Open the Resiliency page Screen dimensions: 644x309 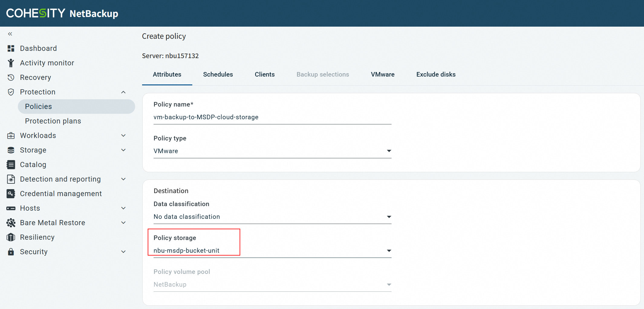(37, 237)
